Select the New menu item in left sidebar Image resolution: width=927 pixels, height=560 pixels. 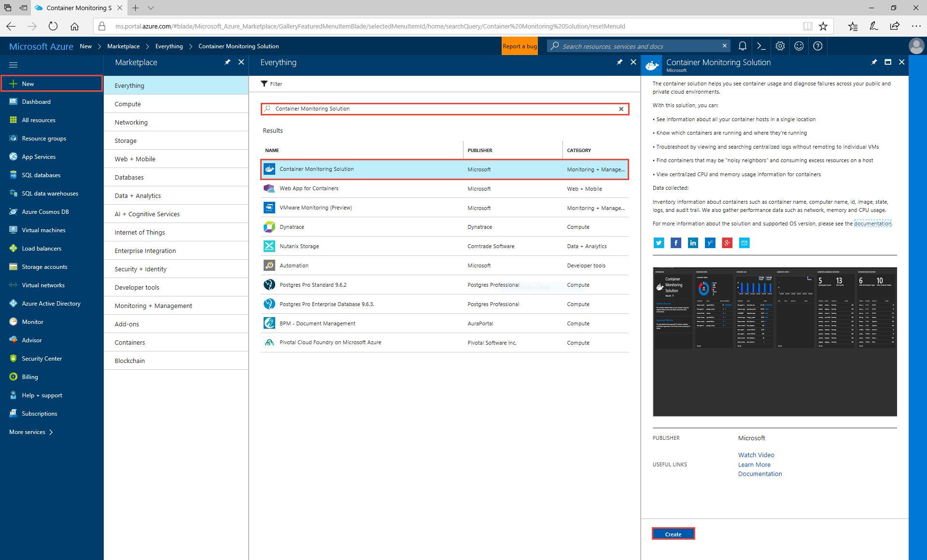[27, 84]
